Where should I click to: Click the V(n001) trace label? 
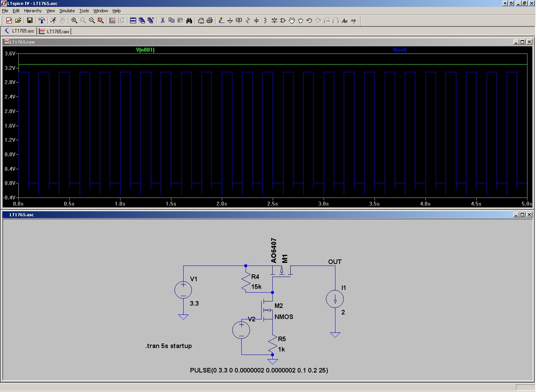[x=145, y=50]
